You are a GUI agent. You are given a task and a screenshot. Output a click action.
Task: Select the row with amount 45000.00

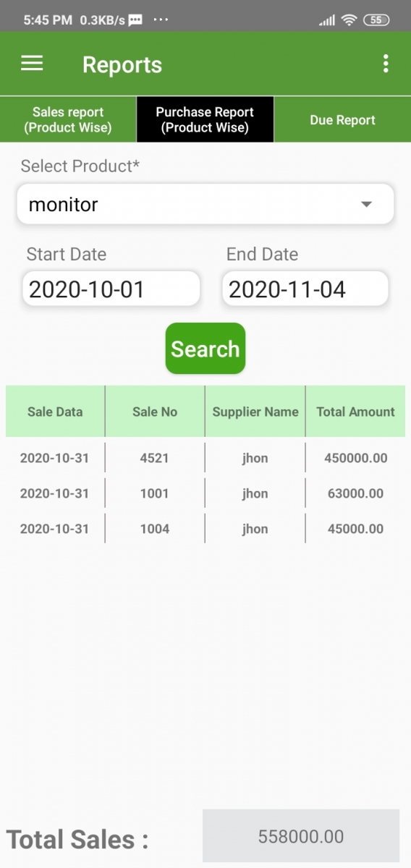point(205,529)
